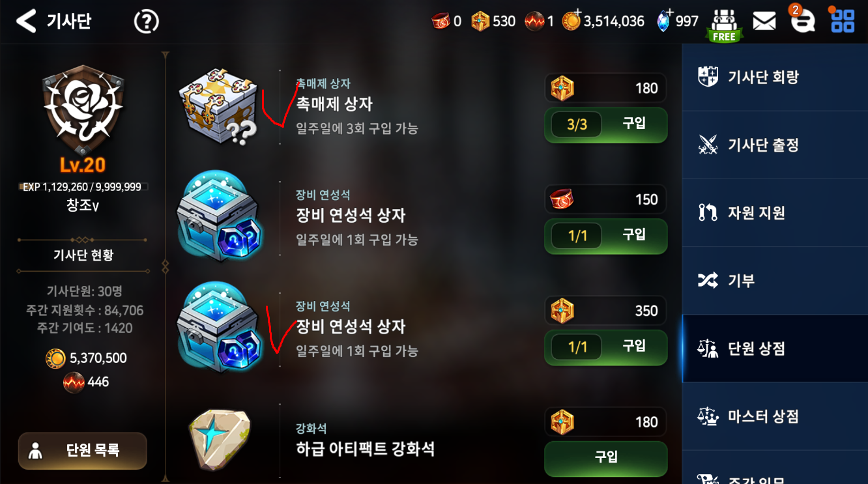The height and width of the screenshot is (484, 868).
Task: Open the chat bubble with notification badge
Action: [x=802, y=20]
